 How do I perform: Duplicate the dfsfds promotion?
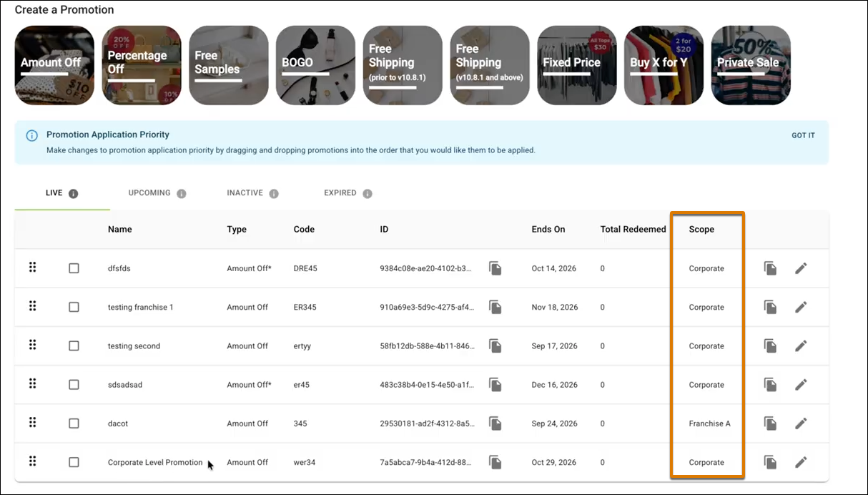click(x=770, y=268)
